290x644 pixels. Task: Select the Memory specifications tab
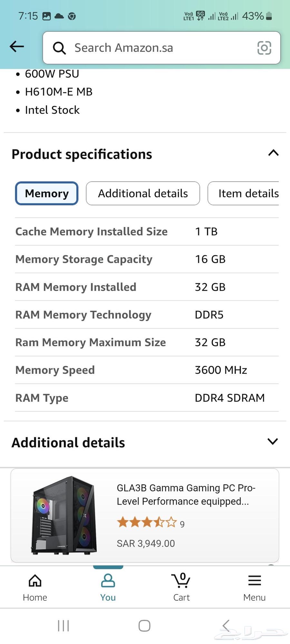click(x=47, y=194)
